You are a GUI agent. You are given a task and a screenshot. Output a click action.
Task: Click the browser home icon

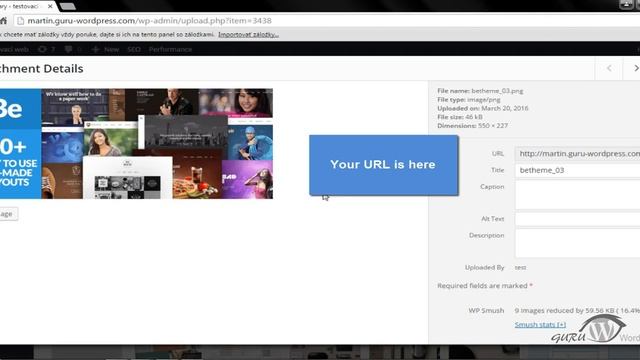[x=3, y=21]
